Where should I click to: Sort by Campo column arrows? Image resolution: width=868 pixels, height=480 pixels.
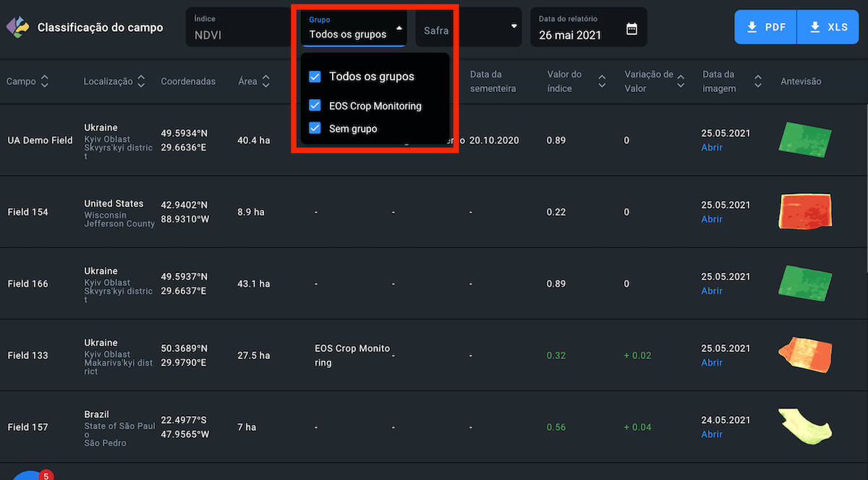coord(45,82)
